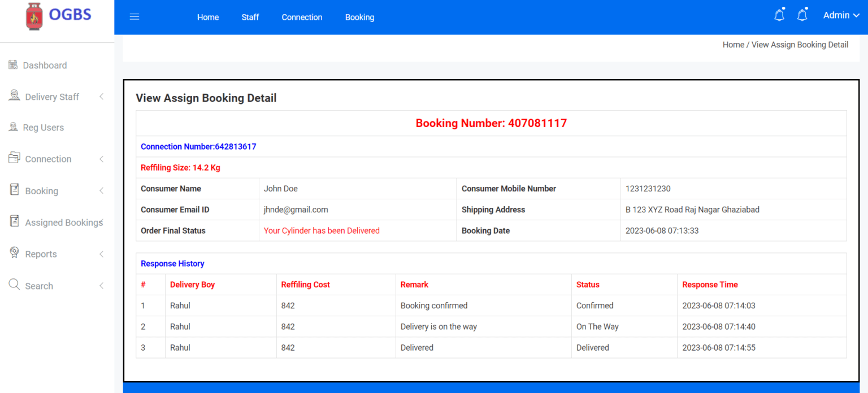Click the Dashboard calendar icon in sidebar
Viewport: 868px width, 393px height.
tap(13, 65)
